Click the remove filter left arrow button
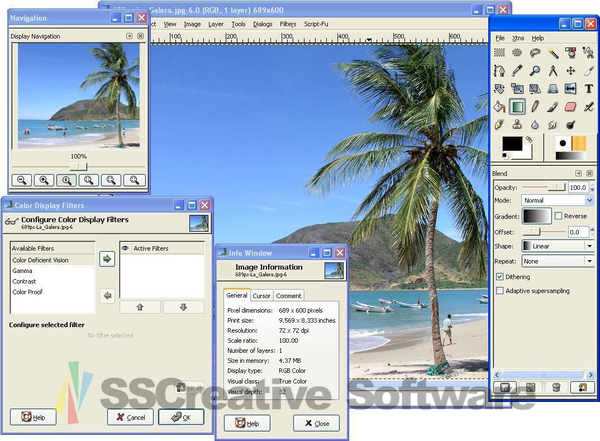This screenshot has width=600, height=441. (107, 296)
